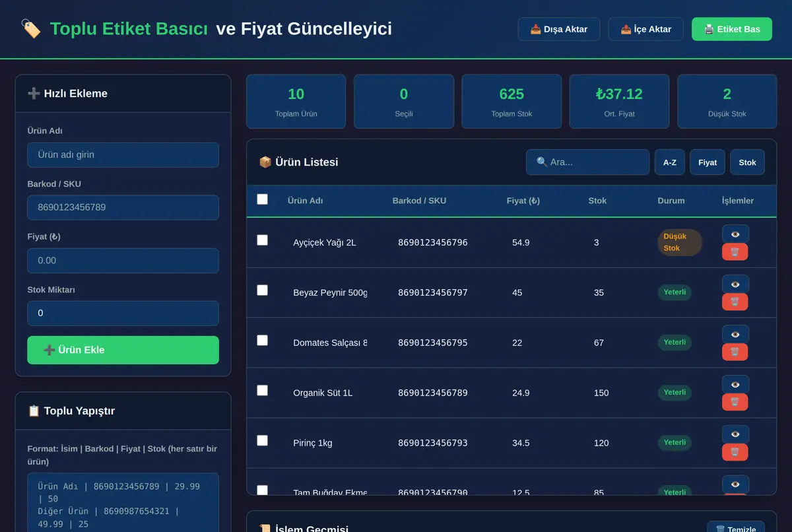Click the Ürün Adı column header
This screenshot has width=792, height=532.
[305, 201]
